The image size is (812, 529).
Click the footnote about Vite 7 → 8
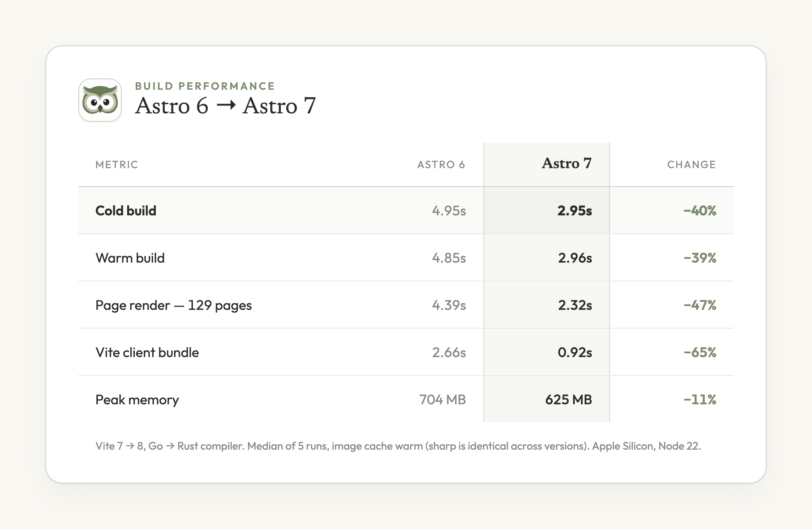398,446
